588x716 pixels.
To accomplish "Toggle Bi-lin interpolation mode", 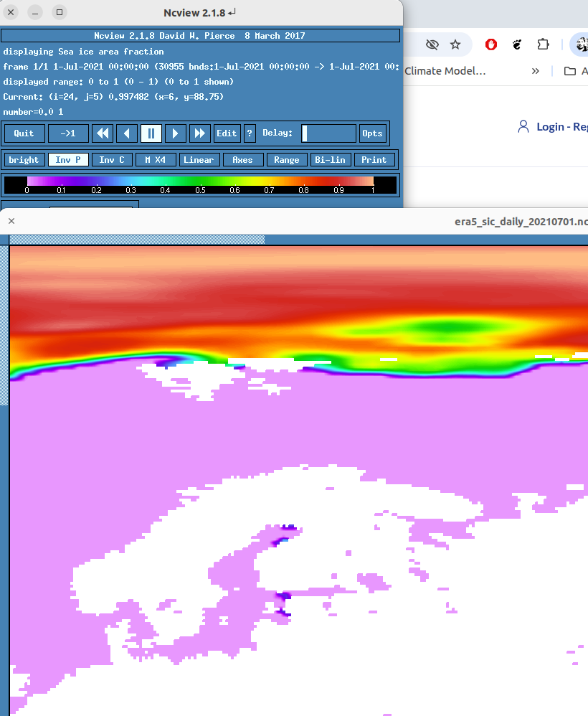I will tap(331, 160).
